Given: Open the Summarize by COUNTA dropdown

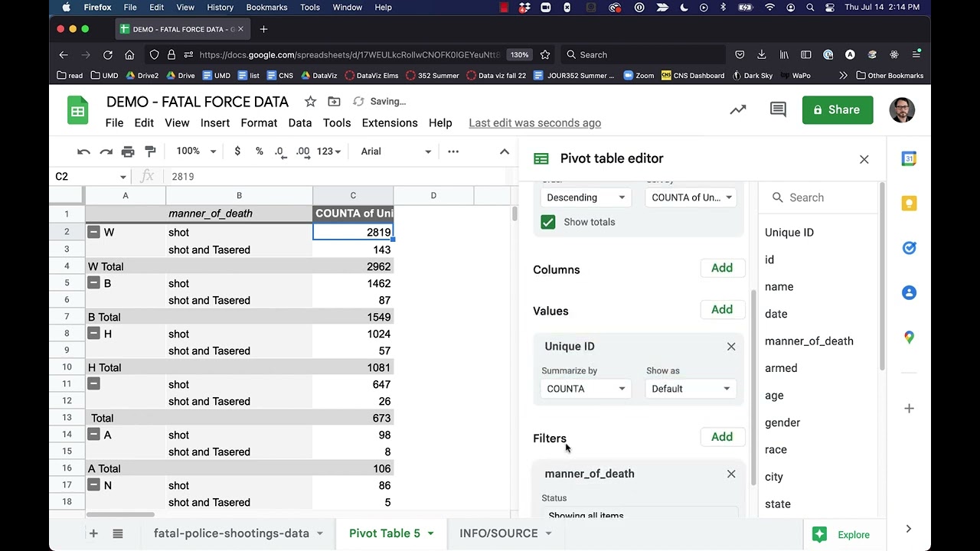Looking at the screenshot, I should coord(586,389).
